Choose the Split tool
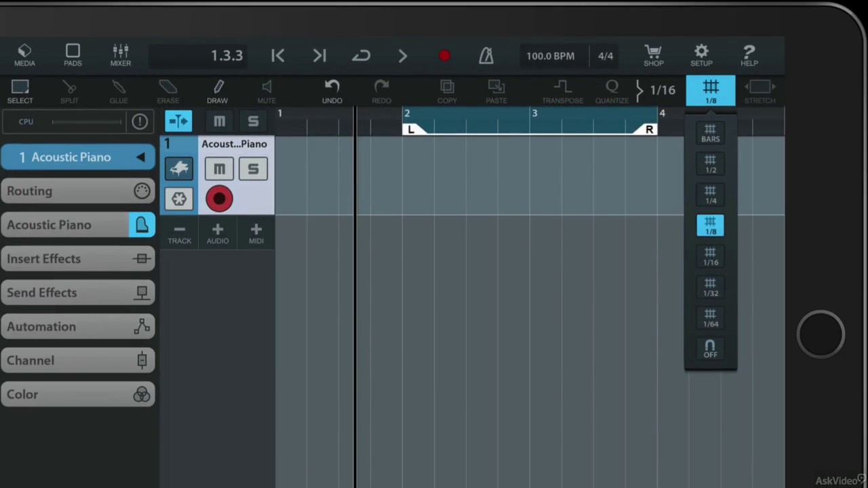The height and width of the screenshot is (488, 868). point(69,91)
